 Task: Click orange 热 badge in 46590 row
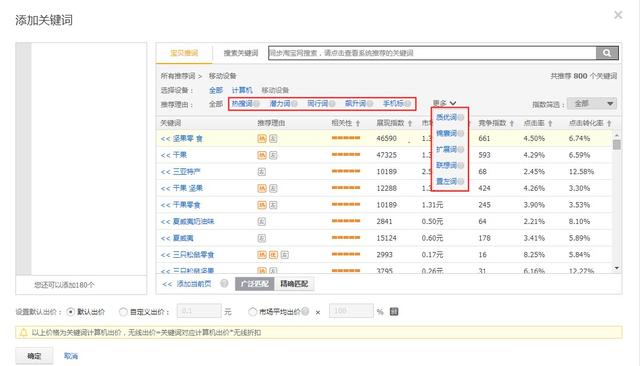click(x=262, y=139)
